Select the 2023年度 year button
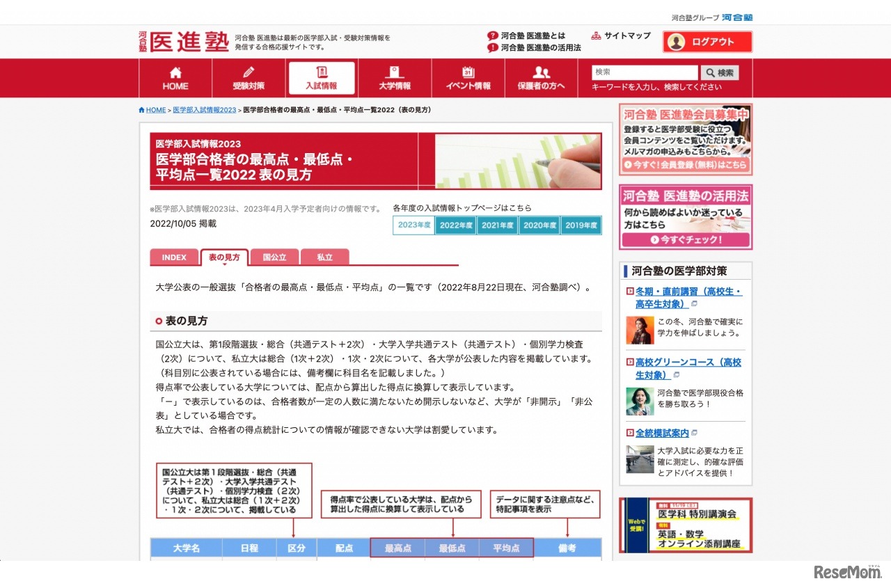The height and width of the screenshot is (588, 891). 413,225
